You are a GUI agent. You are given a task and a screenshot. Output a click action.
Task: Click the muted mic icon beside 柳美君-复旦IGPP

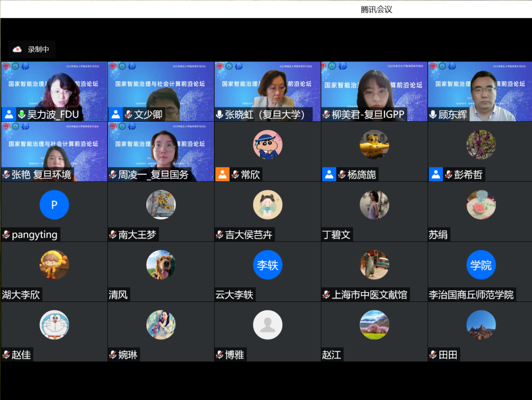[326, 115]
